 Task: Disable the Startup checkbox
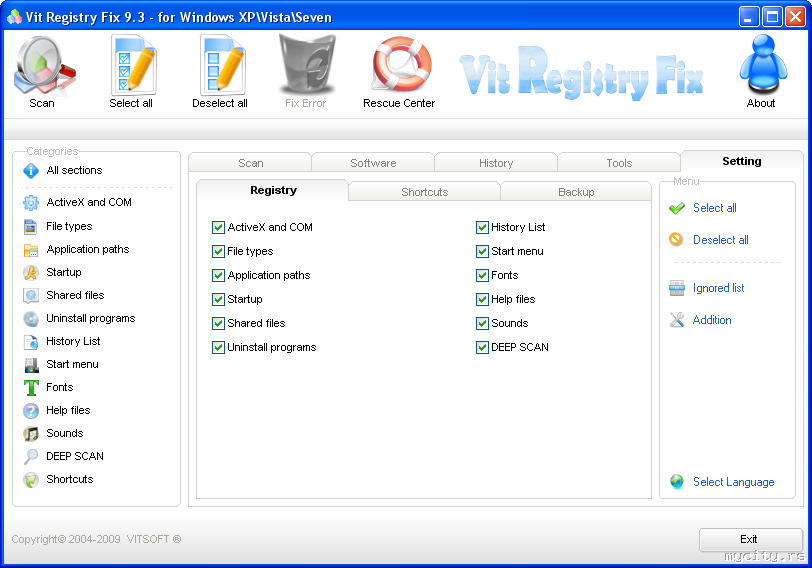[x=218, y=299]
